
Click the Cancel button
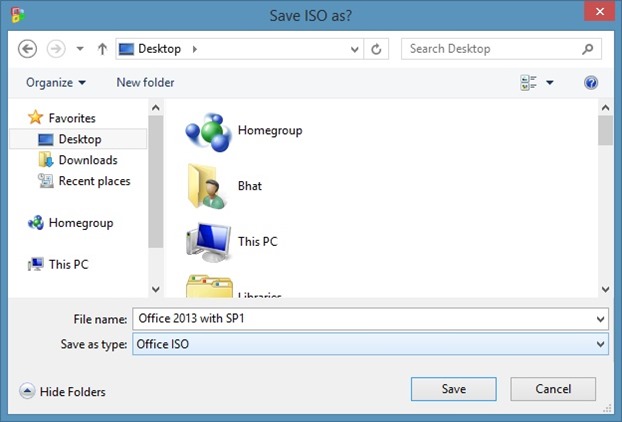[x=553, y=389]
